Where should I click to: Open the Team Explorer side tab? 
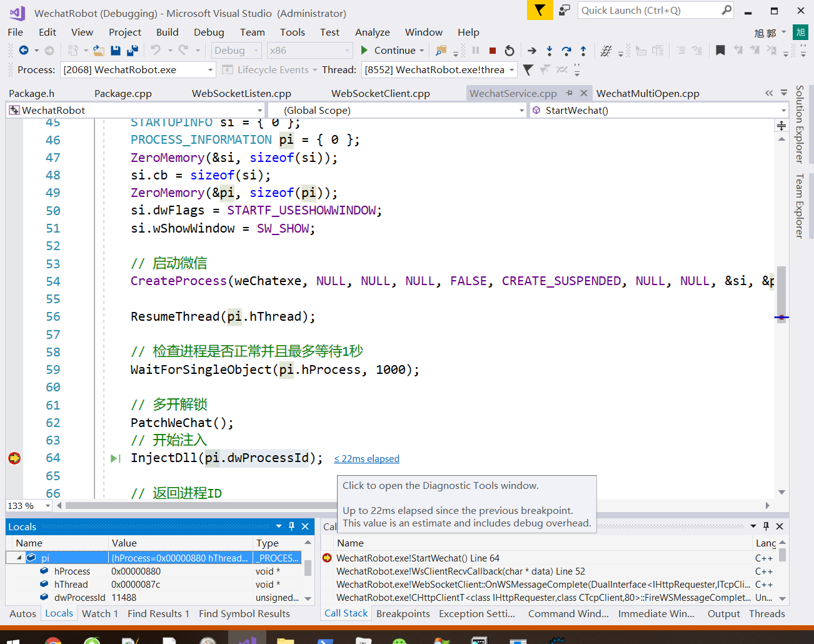(800, 206)
